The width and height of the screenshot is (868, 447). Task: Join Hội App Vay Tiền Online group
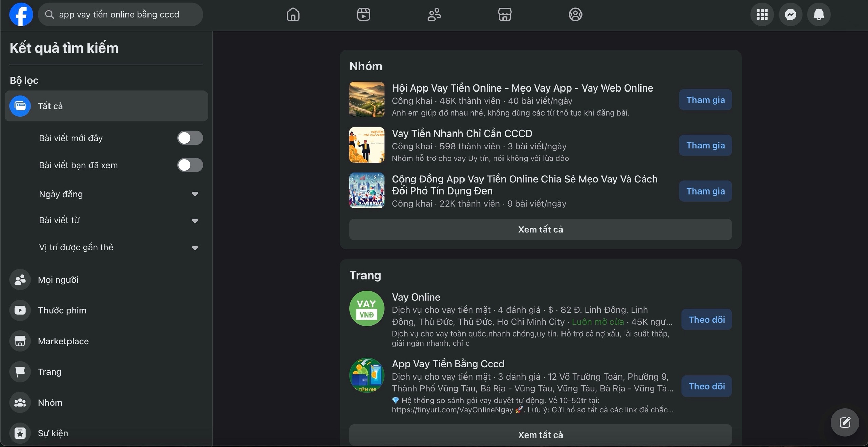pos(706,100)
